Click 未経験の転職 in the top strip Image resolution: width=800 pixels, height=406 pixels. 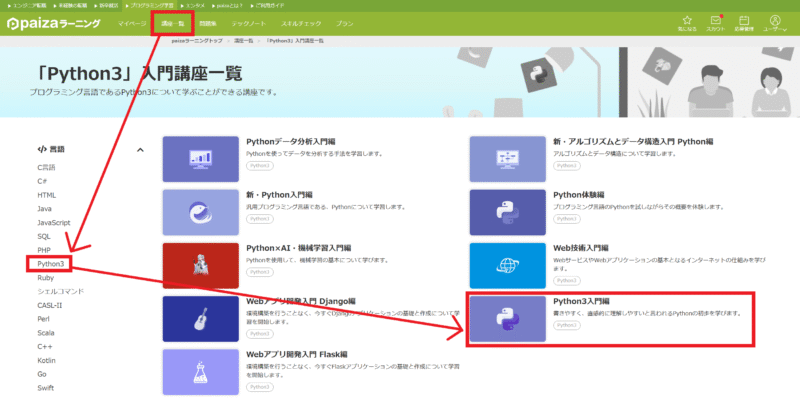click(68, 6)
